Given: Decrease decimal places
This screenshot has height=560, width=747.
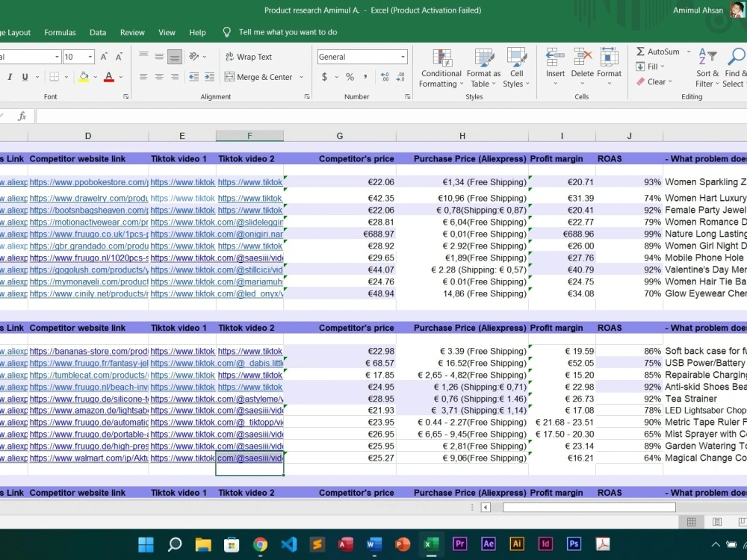Looking at the screenshot, I should (x=400, y=77).
